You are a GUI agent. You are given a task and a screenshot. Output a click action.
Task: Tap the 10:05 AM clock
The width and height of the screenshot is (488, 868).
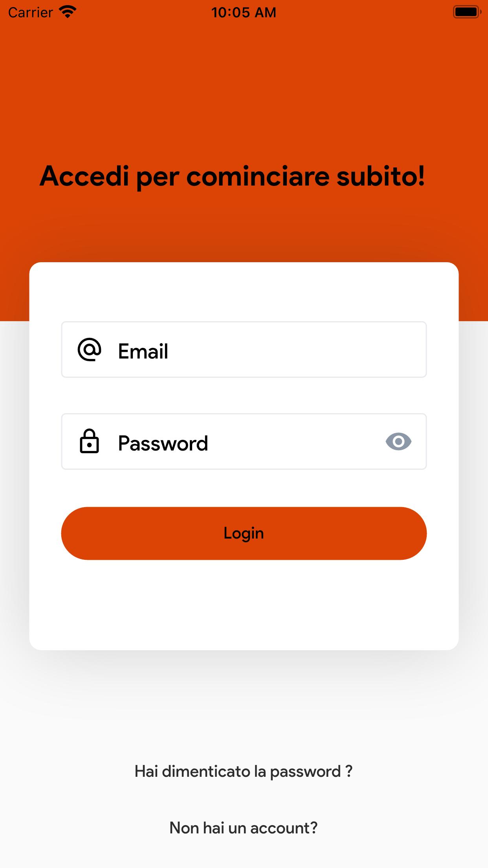tap(244, 13)
